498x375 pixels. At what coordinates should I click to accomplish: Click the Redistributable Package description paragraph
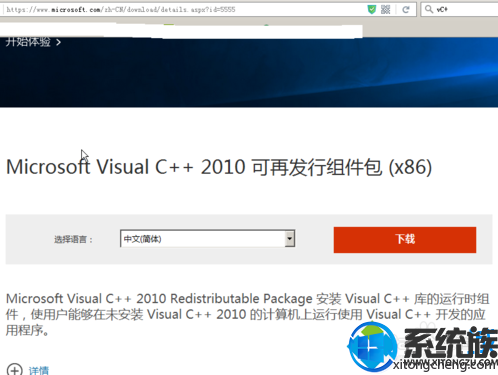tap(247, 314)
